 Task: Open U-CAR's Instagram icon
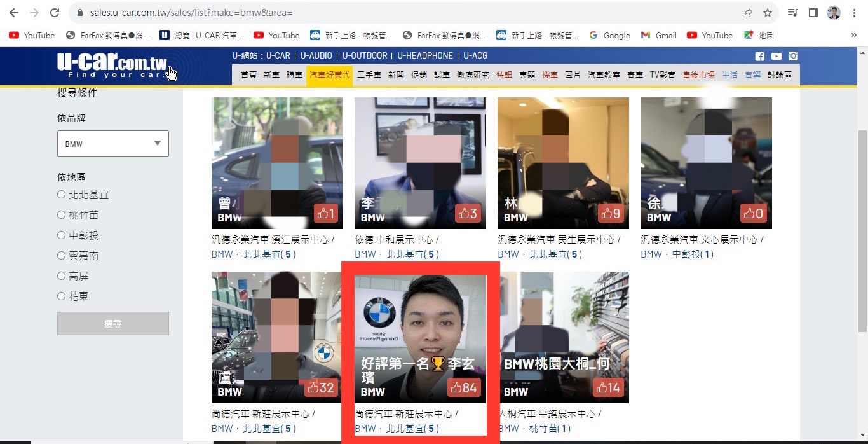pyautogui.click(x=793, y=56)
